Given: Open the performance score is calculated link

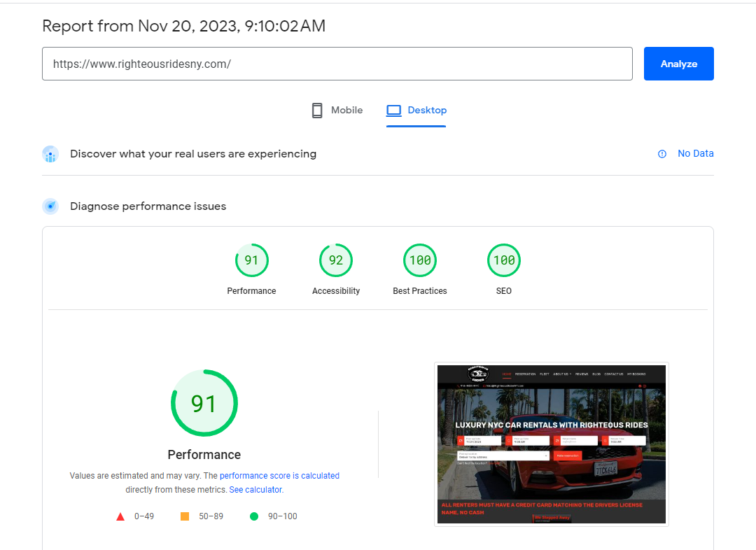Looking at the screenshot, I should (279, 476).
